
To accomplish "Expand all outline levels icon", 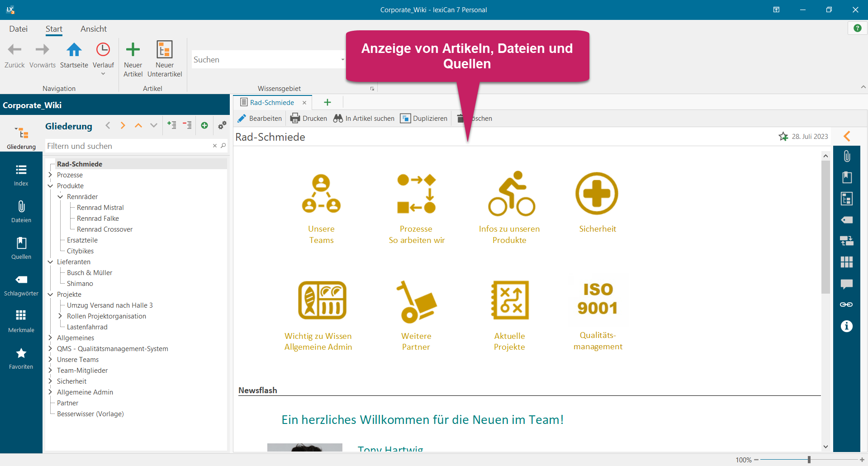I will pyautogui.click(x=171, y=125).
